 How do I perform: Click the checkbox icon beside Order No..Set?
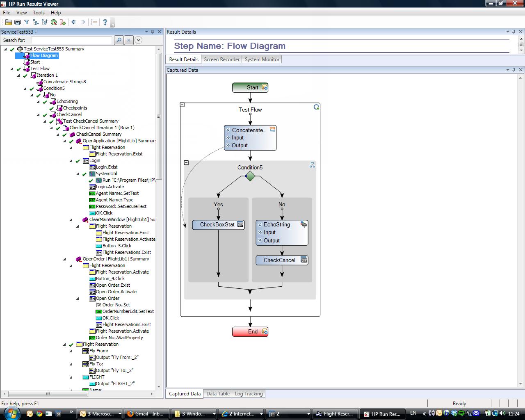coord(98,305)
